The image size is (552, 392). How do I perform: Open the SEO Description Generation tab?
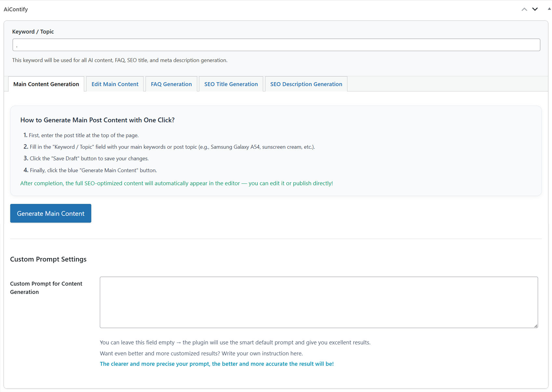pyautogui.click(x=306, y=84)
